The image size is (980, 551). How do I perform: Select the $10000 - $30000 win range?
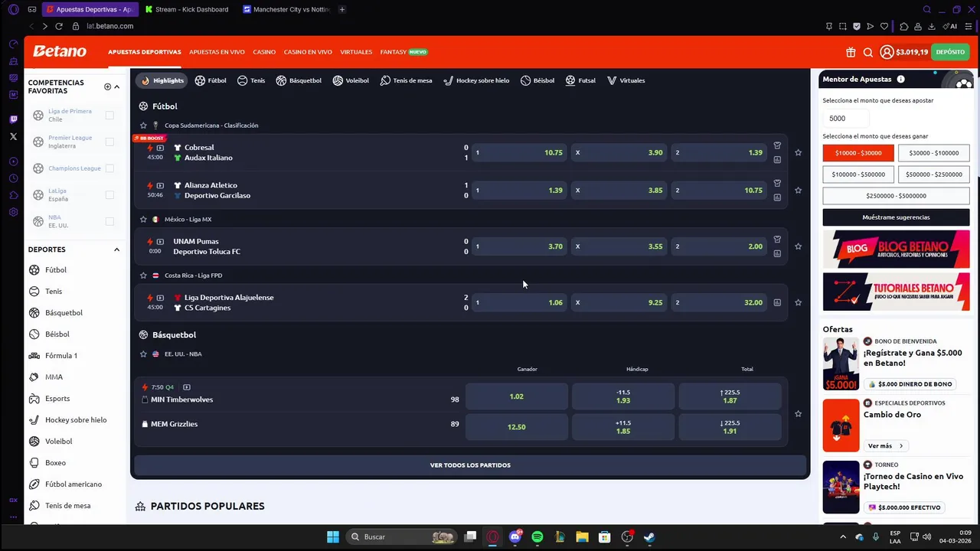pyautogui.click(x=858, y=153)
